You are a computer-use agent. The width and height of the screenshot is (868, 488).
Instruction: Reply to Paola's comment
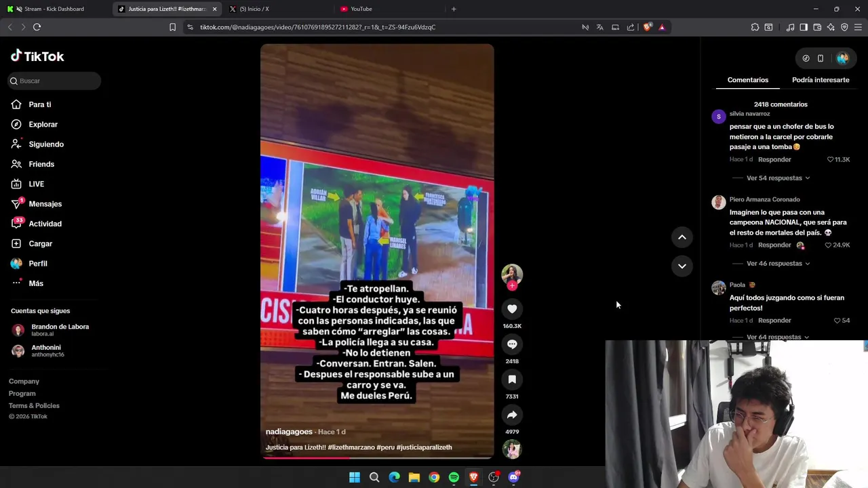point(774,321)
